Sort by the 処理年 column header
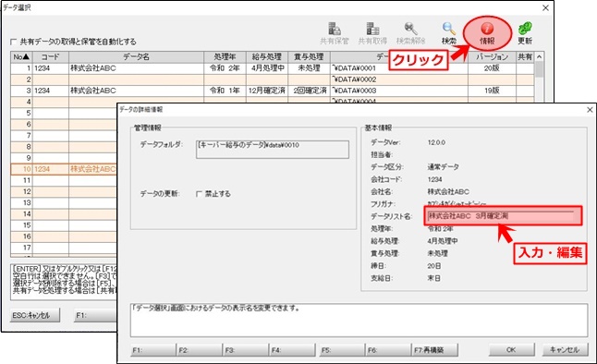This screenshot has height=364, width=597. tap(225, 57)
